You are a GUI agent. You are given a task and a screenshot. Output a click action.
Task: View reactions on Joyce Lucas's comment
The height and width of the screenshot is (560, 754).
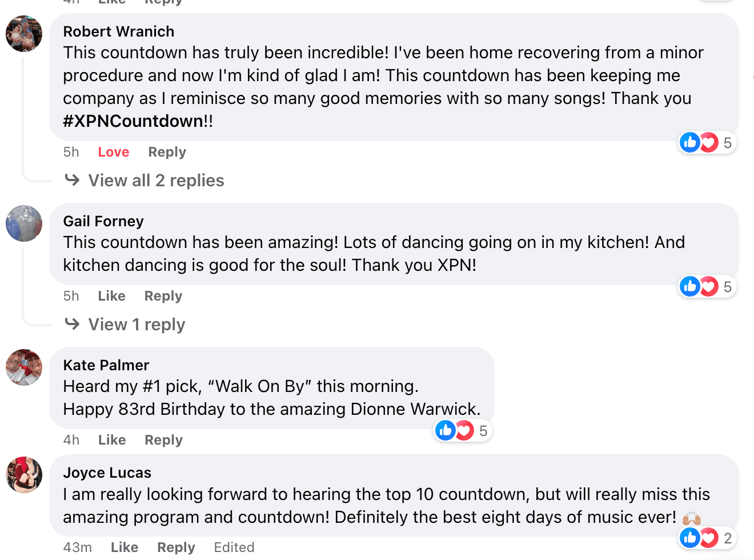coord(707,538)
